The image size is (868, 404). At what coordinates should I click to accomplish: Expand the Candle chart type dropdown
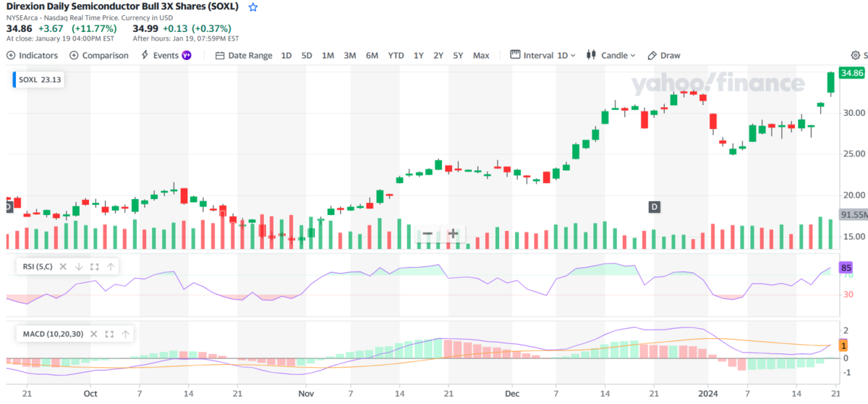[611, 55]
